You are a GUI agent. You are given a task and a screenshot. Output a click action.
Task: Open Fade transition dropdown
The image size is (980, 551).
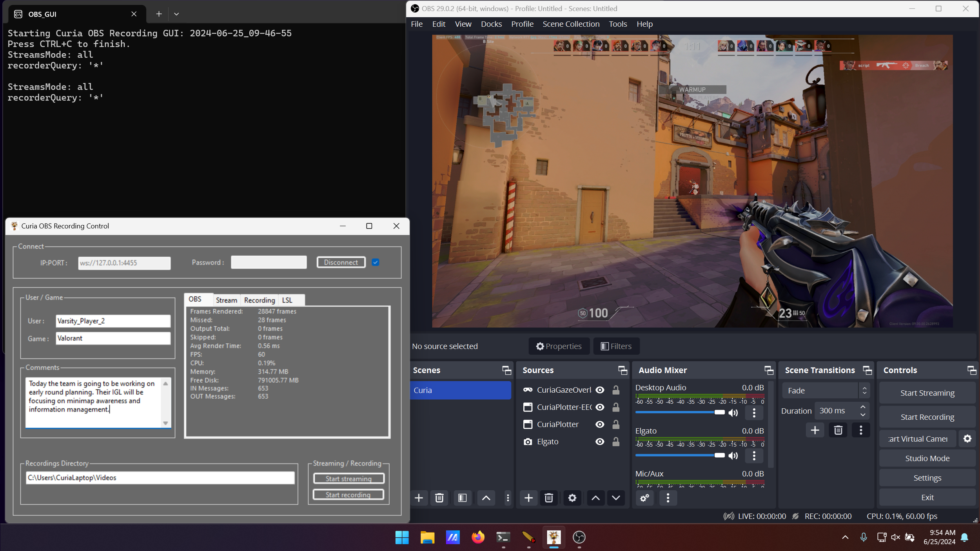point(826,390)
